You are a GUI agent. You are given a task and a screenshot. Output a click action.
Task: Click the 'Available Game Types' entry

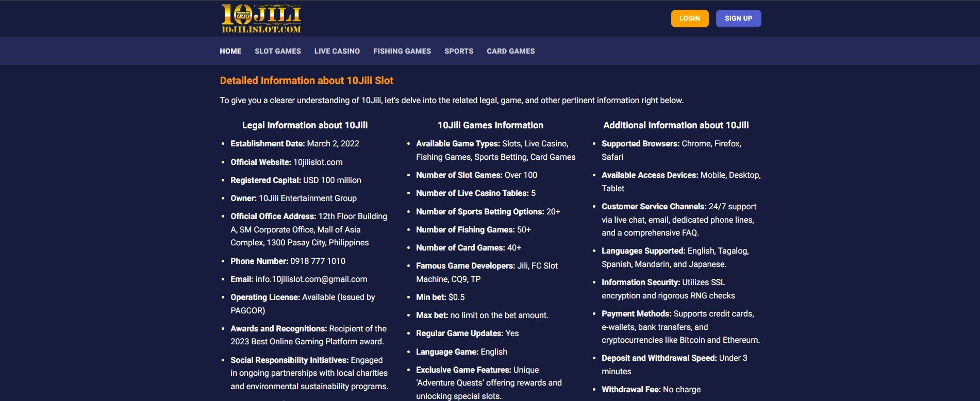[x=496, y=150]
